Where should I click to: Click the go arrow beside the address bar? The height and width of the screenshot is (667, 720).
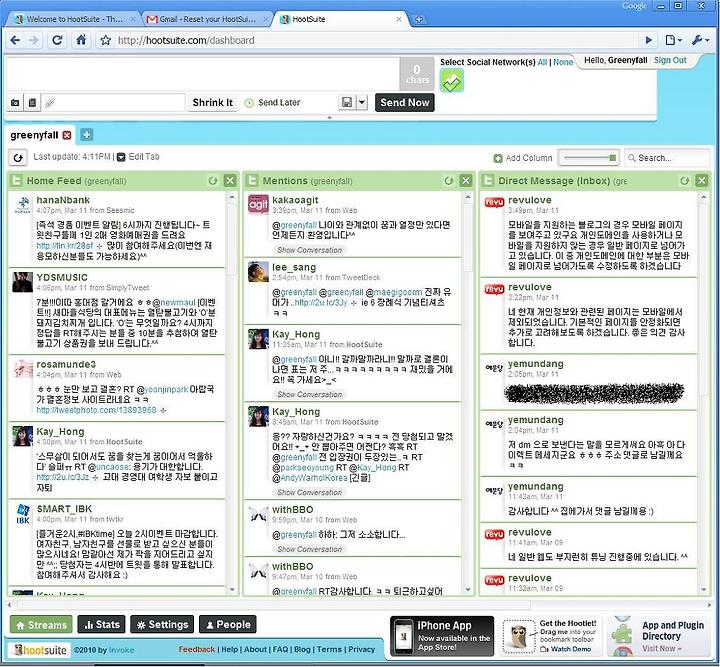click(648, 40)
